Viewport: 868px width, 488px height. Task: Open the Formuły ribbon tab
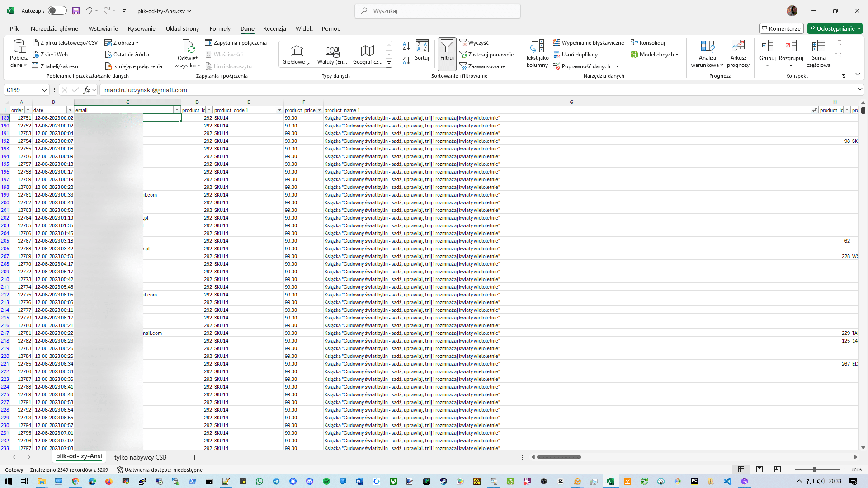pos(220,28)
